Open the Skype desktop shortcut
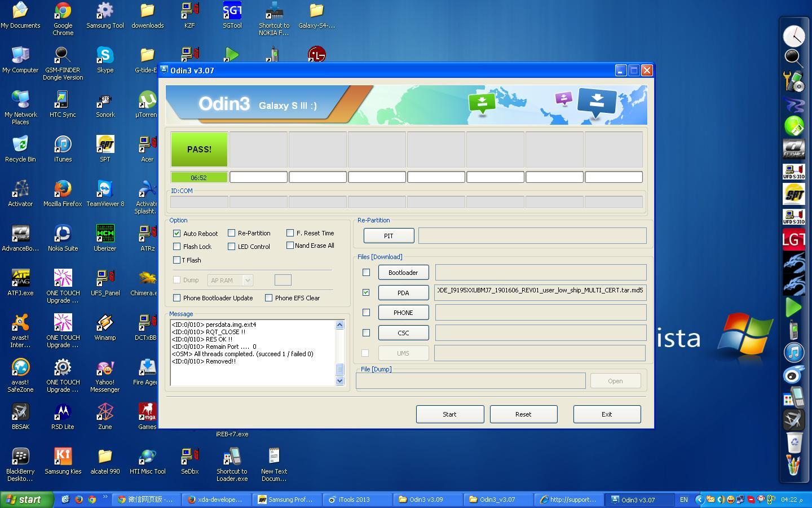The width and height of the screenshot is (812, 508). coord(105,60)
